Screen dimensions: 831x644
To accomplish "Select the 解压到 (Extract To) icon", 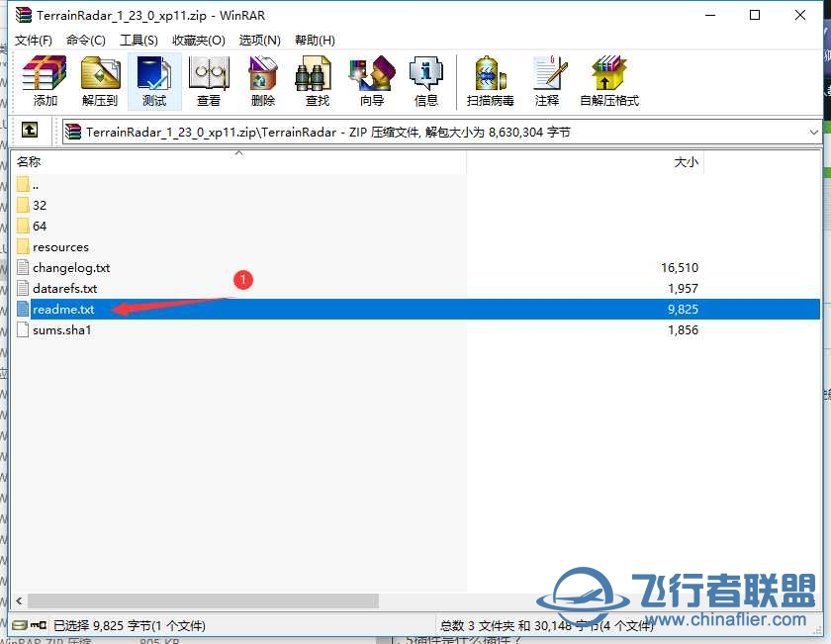I will (x=99, y=79).
